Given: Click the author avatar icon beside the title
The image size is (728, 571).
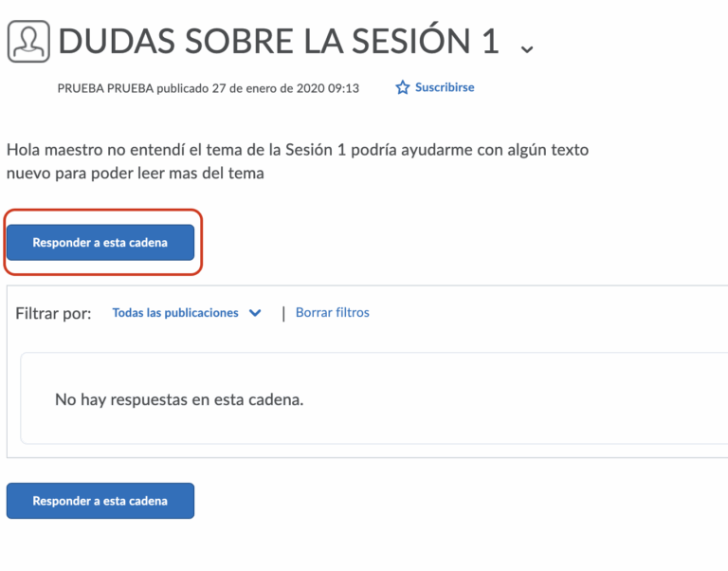Looking at the screenshot, I should click(x=28, y=42).
